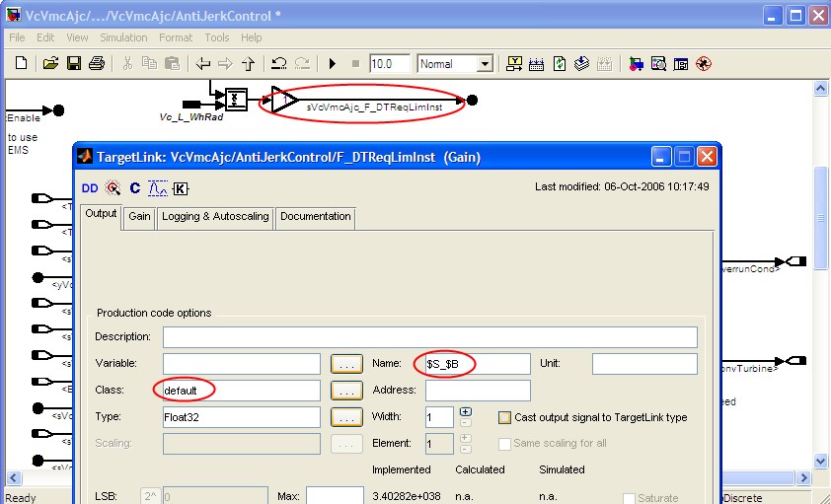Click the signal plot waveform icon
Viewport: 831px width, 504px height.
point(158,187)
